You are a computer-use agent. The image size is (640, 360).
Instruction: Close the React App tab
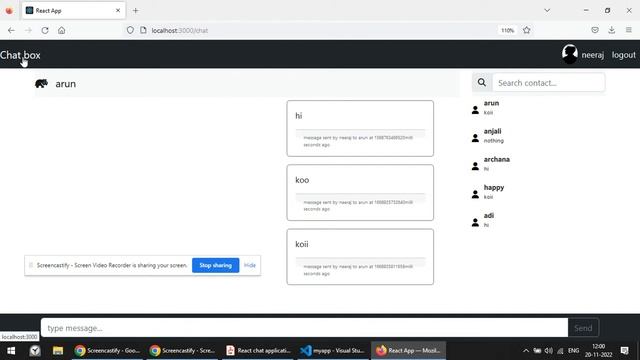click(x=118, y=11)
